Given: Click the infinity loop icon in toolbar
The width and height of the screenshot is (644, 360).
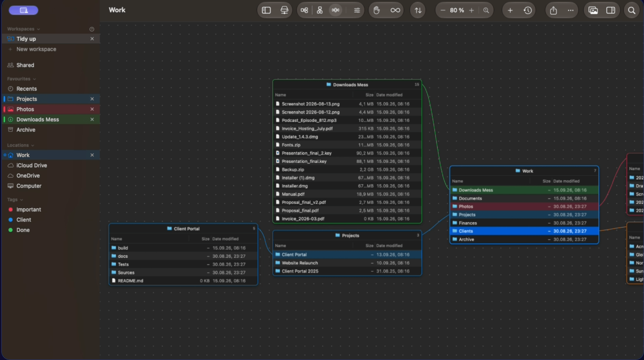Looking at the screenshot, I should pos(395,10).
